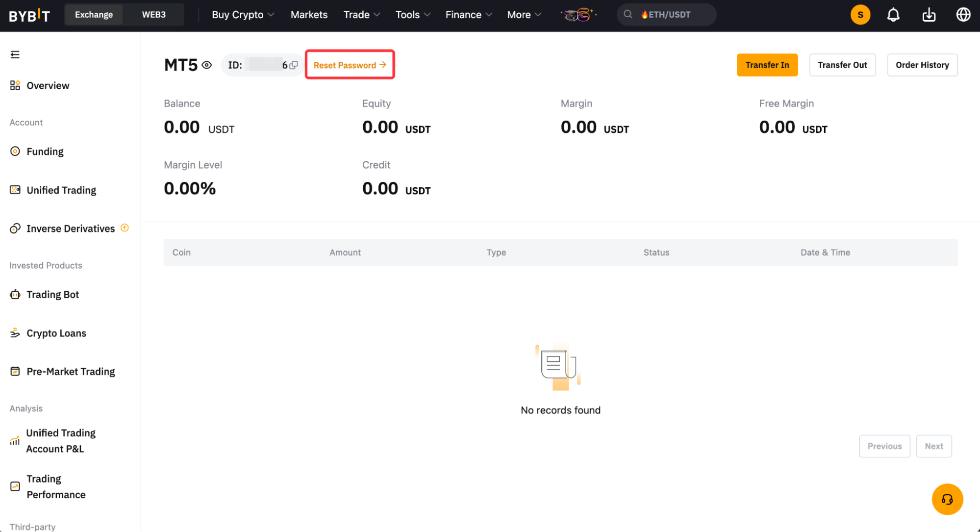Click the Inverse Derivatives upgrade arrow badge
The image size is (980, 532).
pos(125,228)
